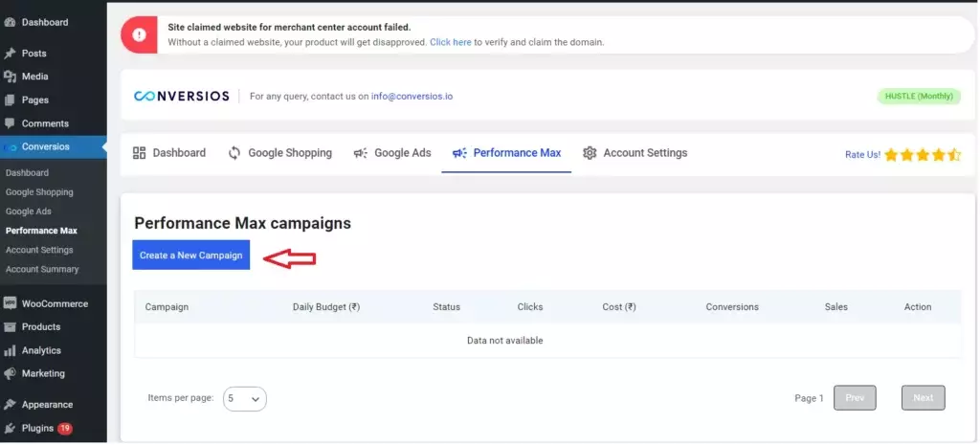Open the Performance Max submenu item
Screen dimensions: 980x445
tap(42, 231)
